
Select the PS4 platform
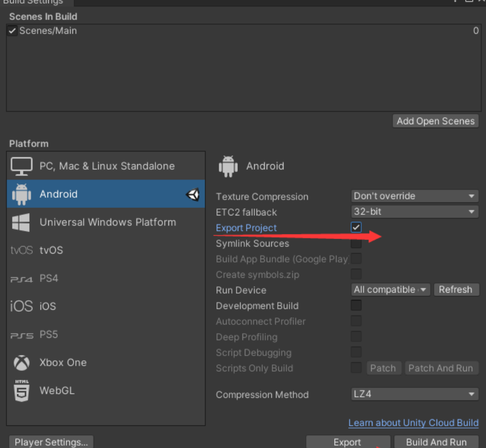click(x=106, y=278)
